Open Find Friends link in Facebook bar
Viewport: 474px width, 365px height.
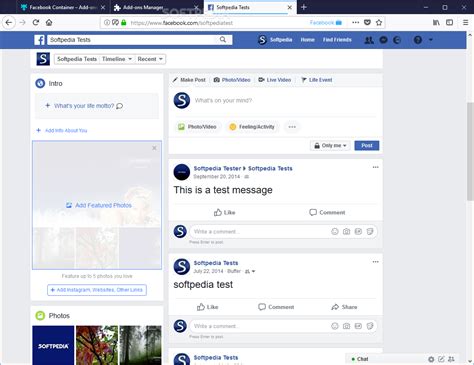[x=337, y=40]
